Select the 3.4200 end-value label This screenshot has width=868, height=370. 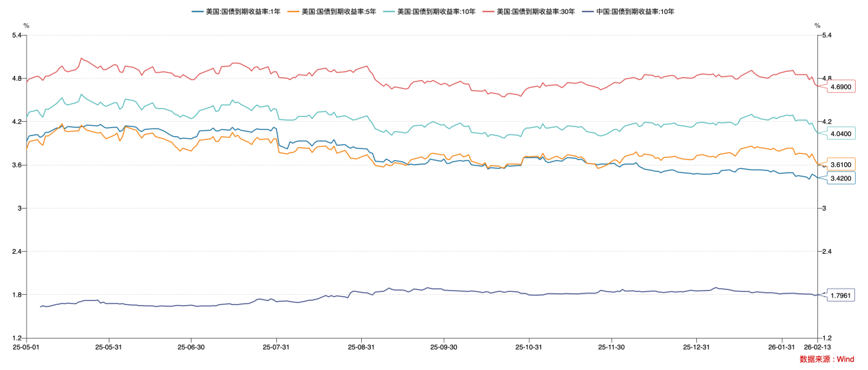841,179
